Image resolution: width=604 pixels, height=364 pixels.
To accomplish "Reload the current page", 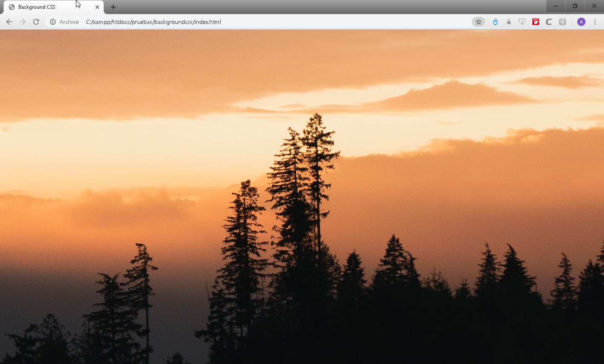I will (36, 22).
